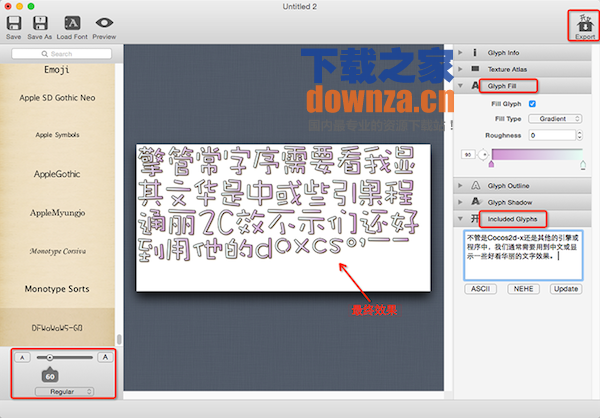Click the Glyph Outline header label

508,186
